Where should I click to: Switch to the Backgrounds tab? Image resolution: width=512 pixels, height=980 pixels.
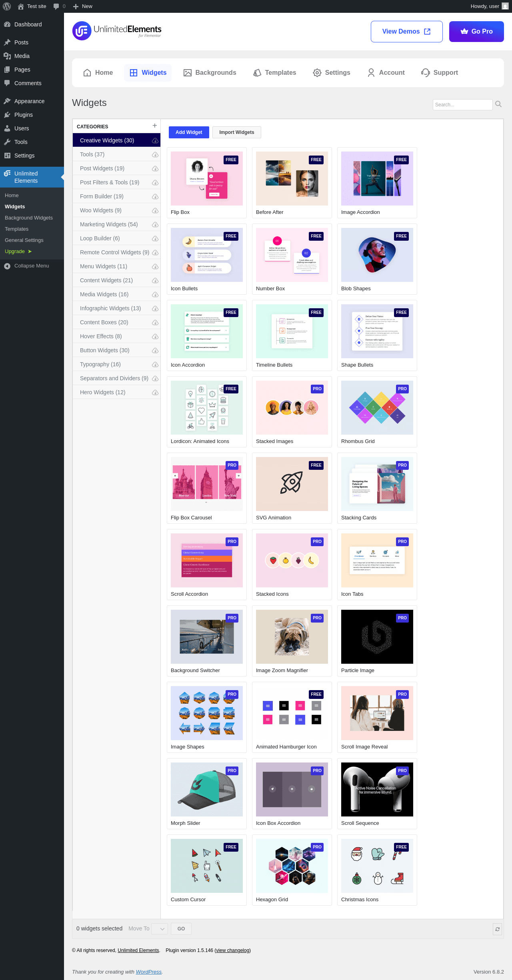point(210,73)
